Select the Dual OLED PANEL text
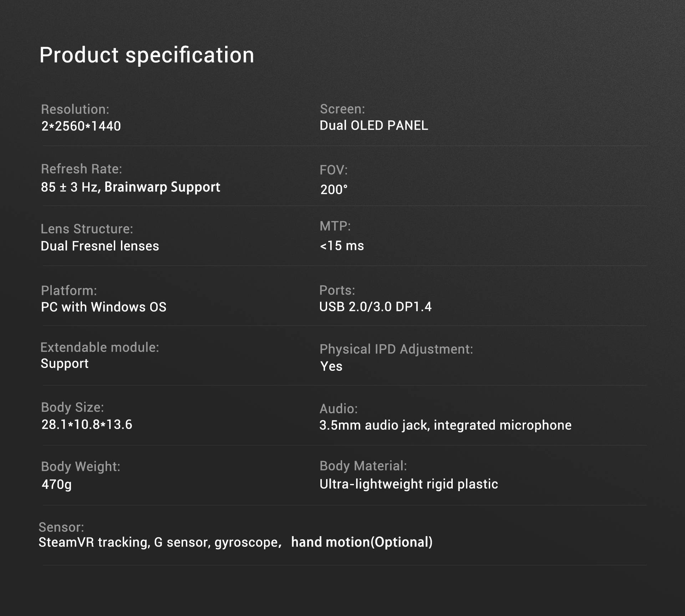This screenshot has height=616, width=685. [x=374, y=125]
